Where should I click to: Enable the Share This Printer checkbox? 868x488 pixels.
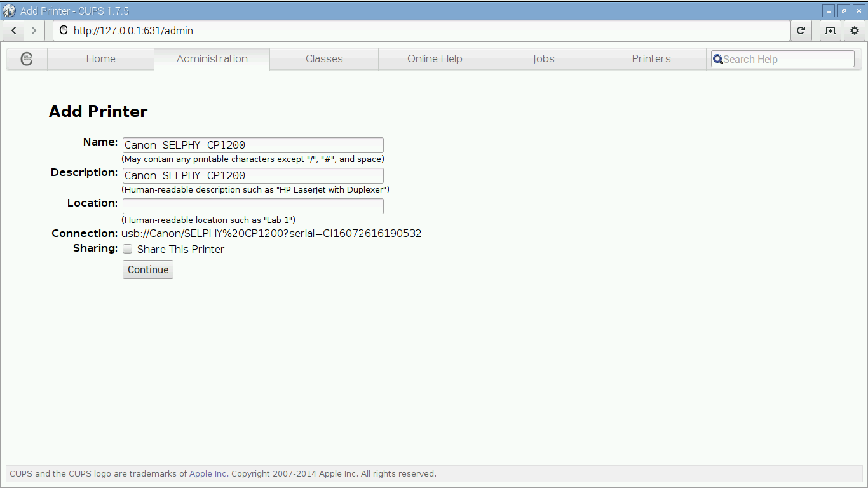[x=128, y=249]
